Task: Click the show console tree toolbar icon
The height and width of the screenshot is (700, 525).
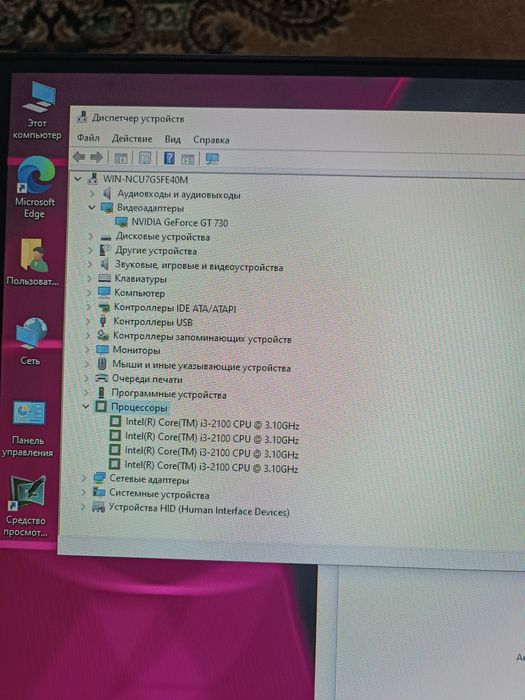Action: pos(121,158)
